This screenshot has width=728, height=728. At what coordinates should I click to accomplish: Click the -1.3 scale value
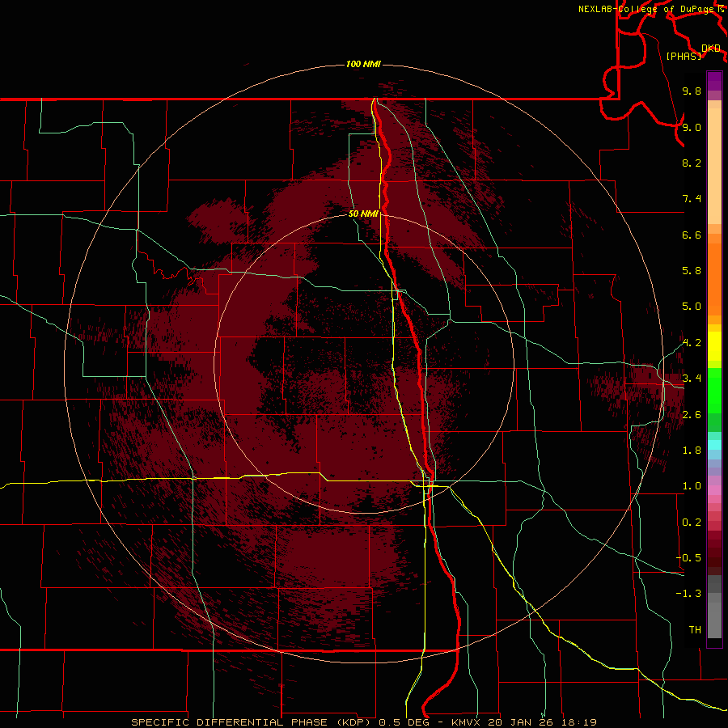688,594
